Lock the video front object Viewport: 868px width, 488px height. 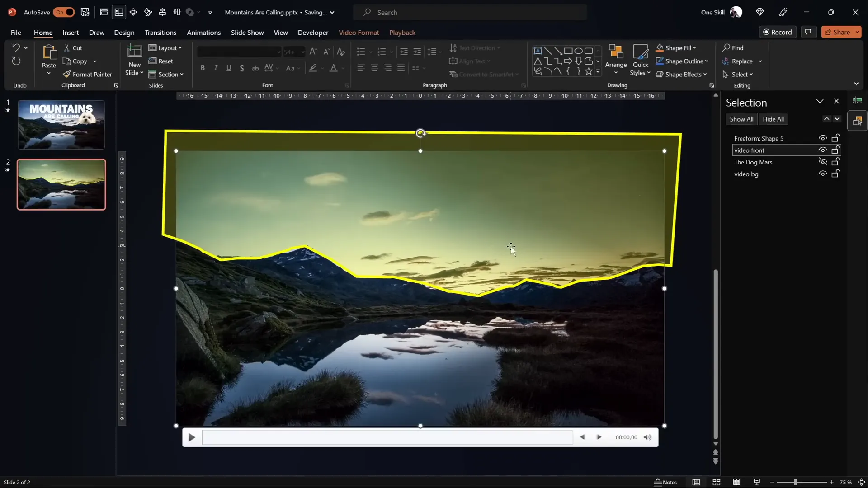click(x=835, y=150)
